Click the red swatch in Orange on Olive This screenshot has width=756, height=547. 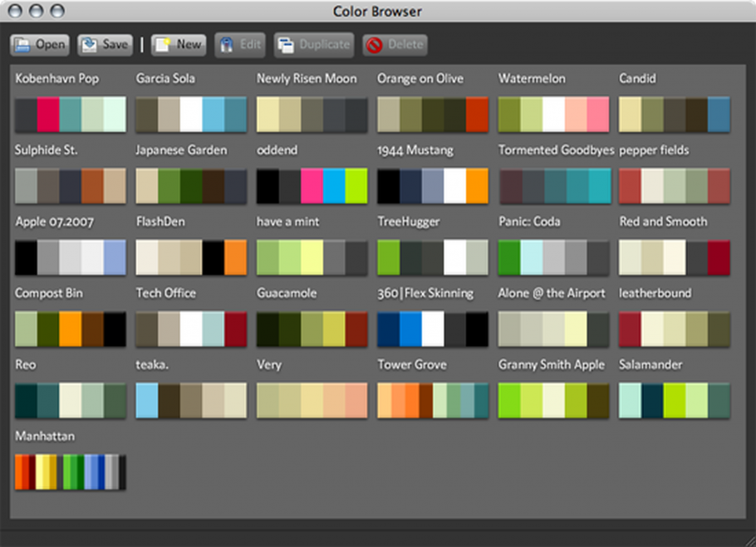[x=477, y=115]
